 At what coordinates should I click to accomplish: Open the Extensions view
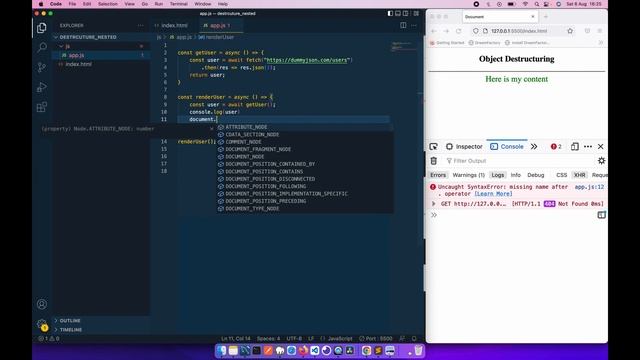[x=42, y=107]
